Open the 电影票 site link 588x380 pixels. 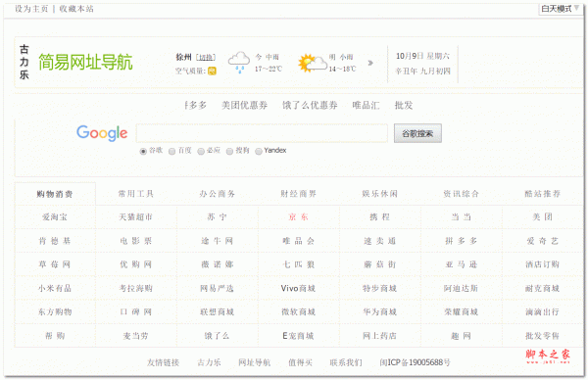click(x=136, y=241)
